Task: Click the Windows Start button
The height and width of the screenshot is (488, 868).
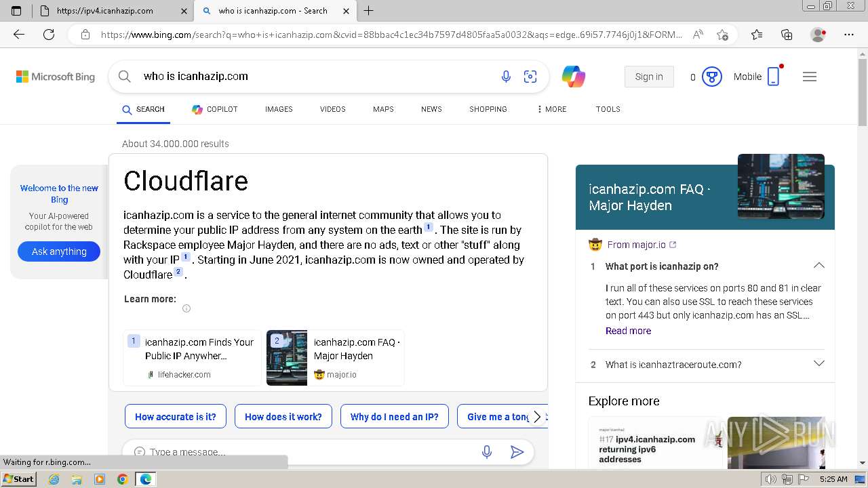Action: pyautogui.click(x=19, y=479)
